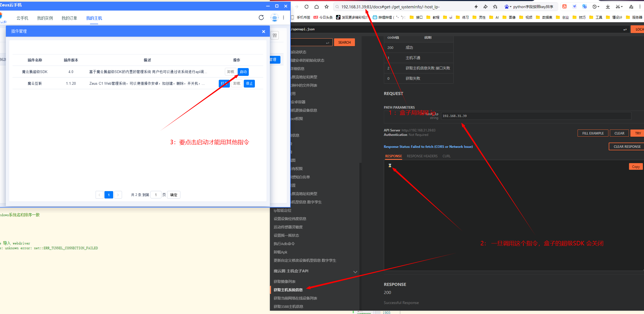
Task: Click the red PDF extension icon
Action: [565, 7]
